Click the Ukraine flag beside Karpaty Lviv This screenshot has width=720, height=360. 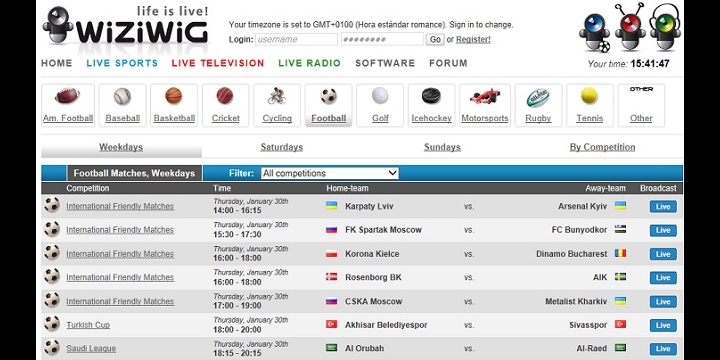pos(332,206)
